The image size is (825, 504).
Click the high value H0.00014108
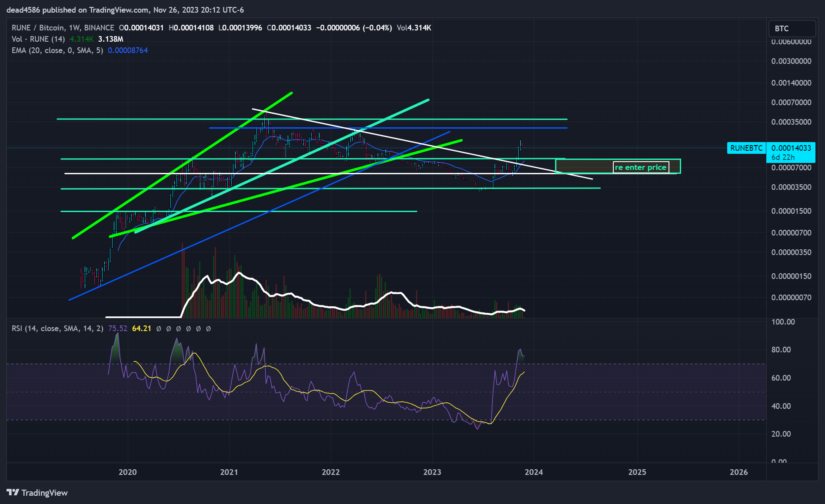click(191, 28)
